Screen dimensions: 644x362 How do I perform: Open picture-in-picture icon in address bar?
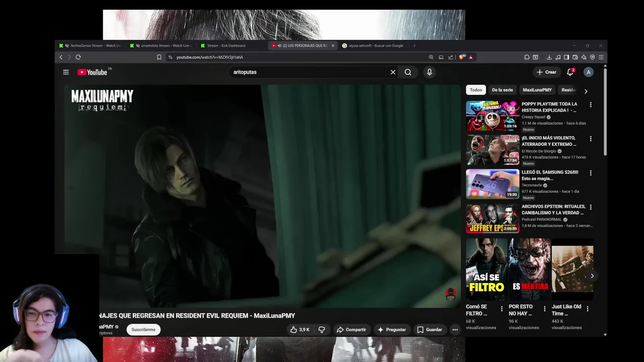point(441,57)
